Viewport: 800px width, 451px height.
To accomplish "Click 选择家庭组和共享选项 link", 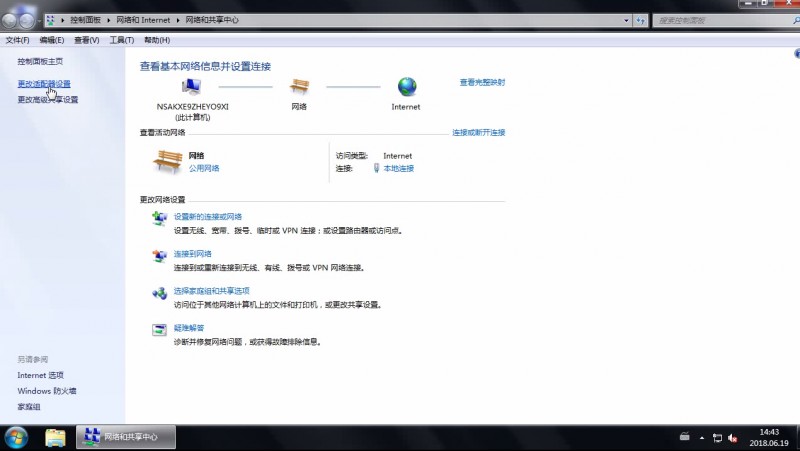I will tap(211, 291).
